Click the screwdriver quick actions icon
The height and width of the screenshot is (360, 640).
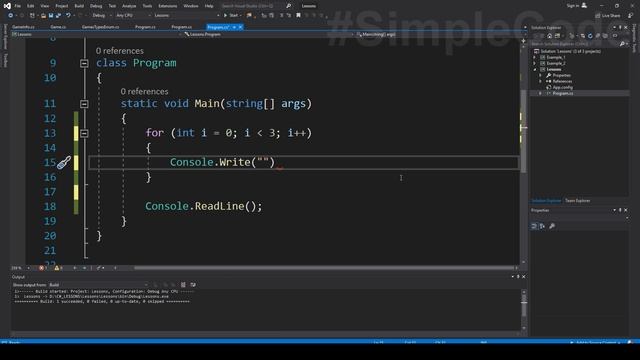[64, 162]
